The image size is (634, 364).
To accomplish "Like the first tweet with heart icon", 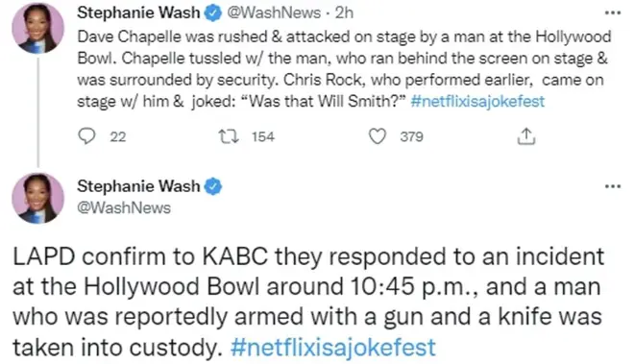I will tap(378, 136).
